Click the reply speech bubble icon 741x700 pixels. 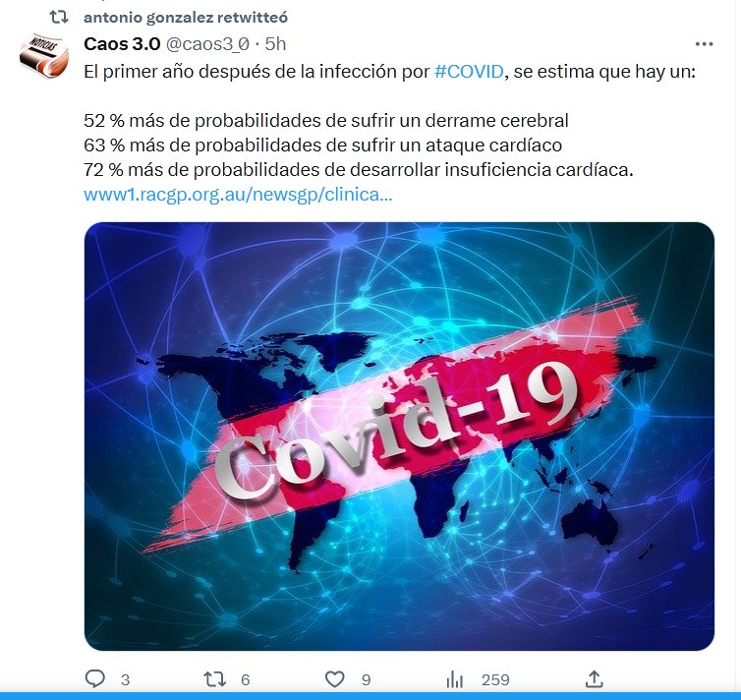(x=95, y=678)
